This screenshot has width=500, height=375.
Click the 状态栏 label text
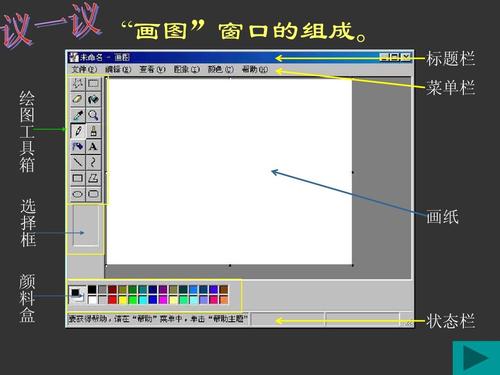coord(450,321)
